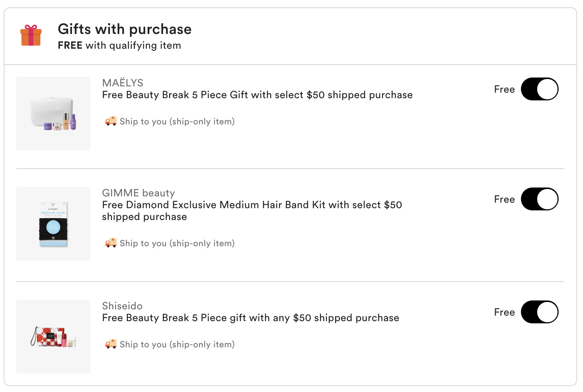Viewport: 583px width, 392px height.
Task: Toggle the GIMME beauty hair band switch
Action: pyautogui.click(x=539, y=199)
